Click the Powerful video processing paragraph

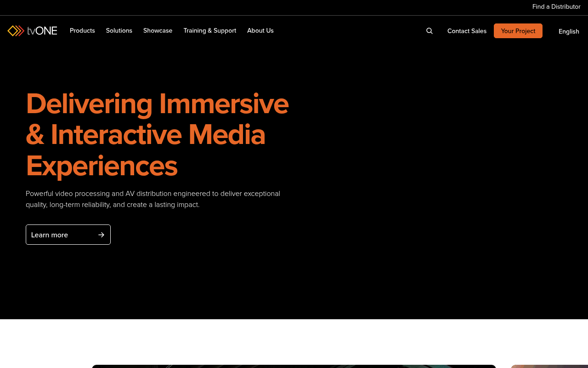tap(153, 199)
